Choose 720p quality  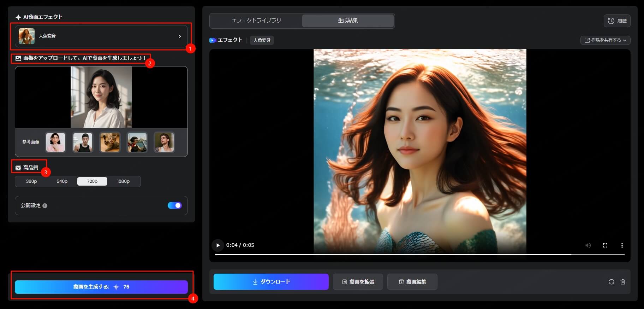[x=92, y=181]
